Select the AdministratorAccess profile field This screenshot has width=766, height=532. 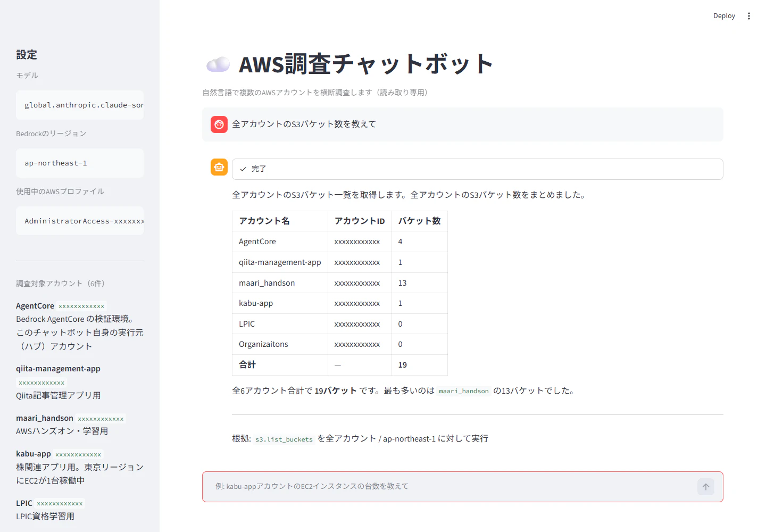[80, 221]
